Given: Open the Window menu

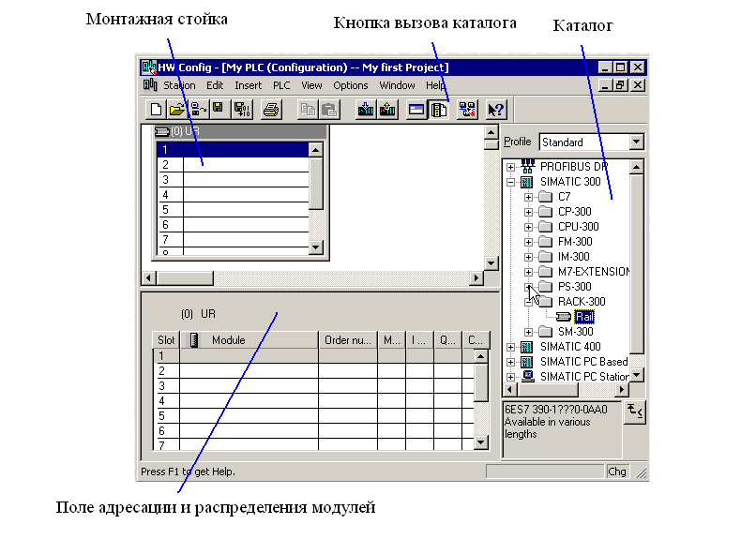Looking at the screenshot, I should [397, 85].
